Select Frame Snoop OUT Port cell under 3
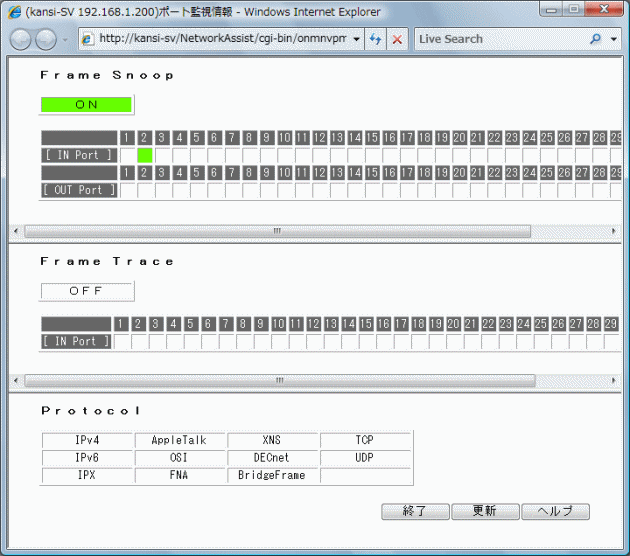This screenshot has width=630, height=556. (x=162, y=190)
